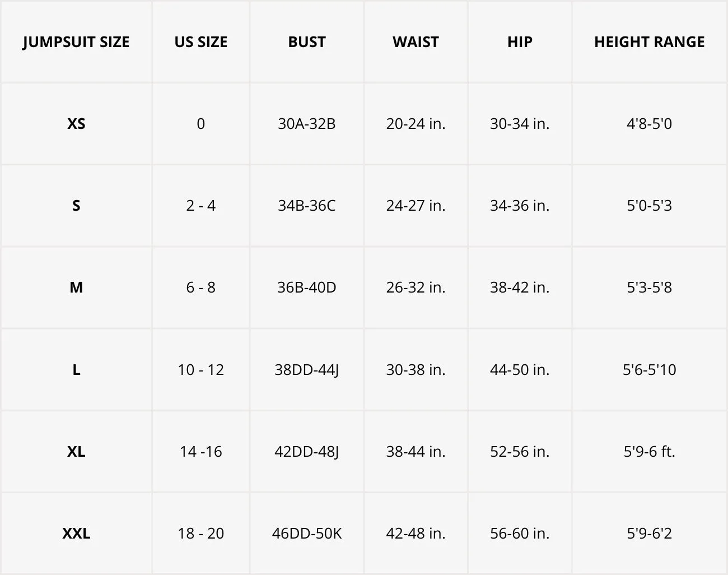Select the 56-60 in. hip cell

click(520, 534)
